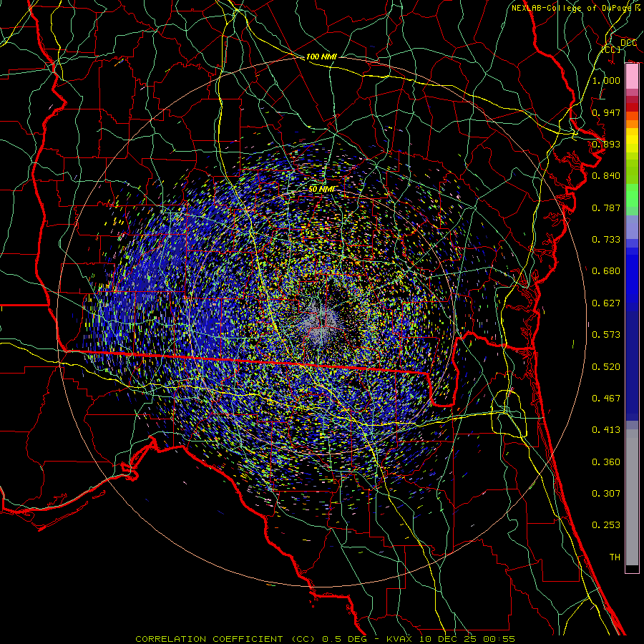Click the 0.307 scale value
644x644 pixels.
pos(606,494)
